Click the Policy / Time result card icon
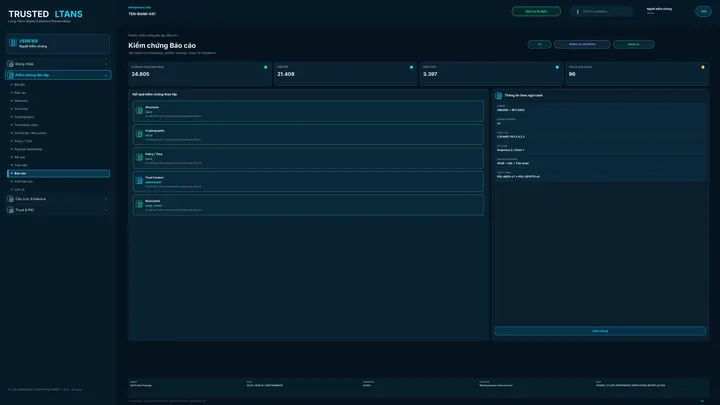Viewport: 720px width, 405px height. point(139,158)
